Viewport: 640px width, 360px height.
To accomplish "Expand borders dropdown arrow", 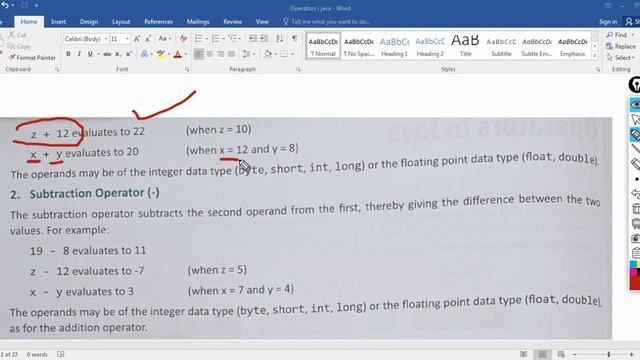I will pyautogui.click(x=292, y=54).
